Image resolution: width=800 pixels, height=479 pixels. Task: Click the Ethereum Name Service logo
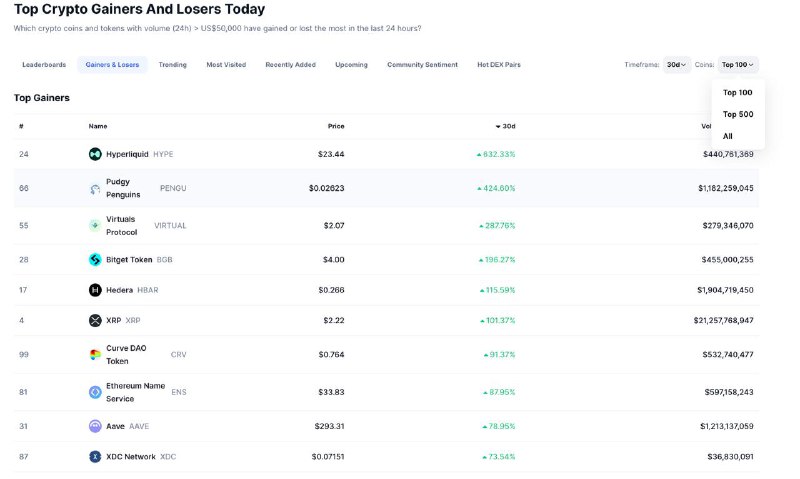click(x=95, y=392)
